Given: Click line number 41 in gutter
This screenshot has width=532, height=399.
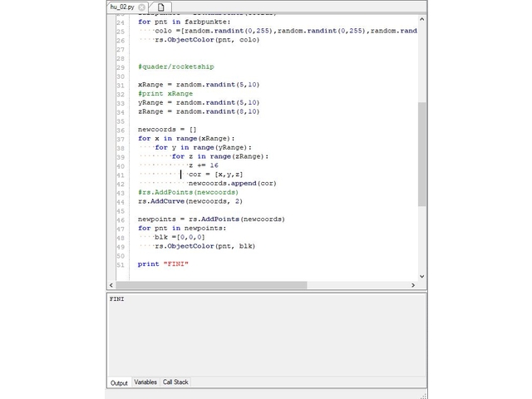Looking at the screenshot, I should tap(121, 175).
